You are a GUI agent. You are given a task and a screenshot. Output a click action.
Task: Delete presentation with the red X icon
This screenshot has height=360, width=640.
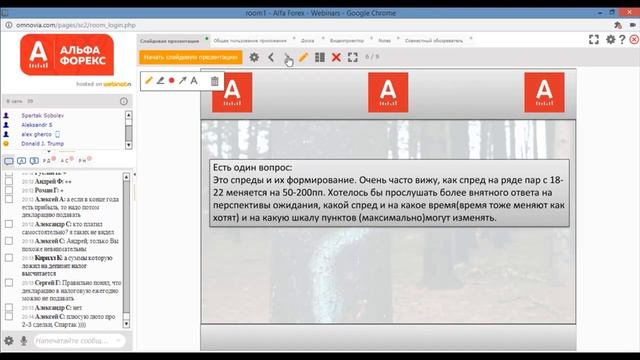tap(336, 57)
